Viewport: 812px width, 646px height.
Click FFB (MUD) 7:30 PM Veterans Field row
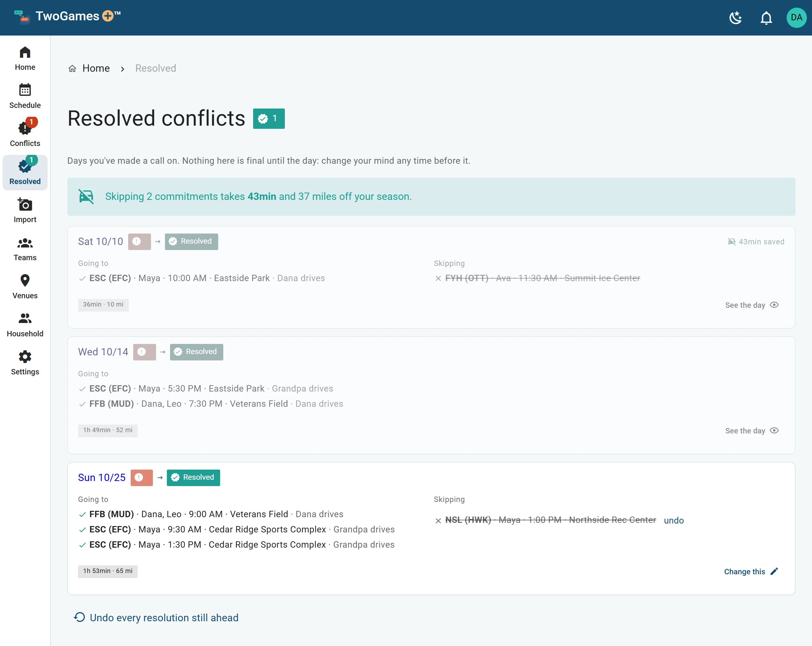[x=211, y=404]
